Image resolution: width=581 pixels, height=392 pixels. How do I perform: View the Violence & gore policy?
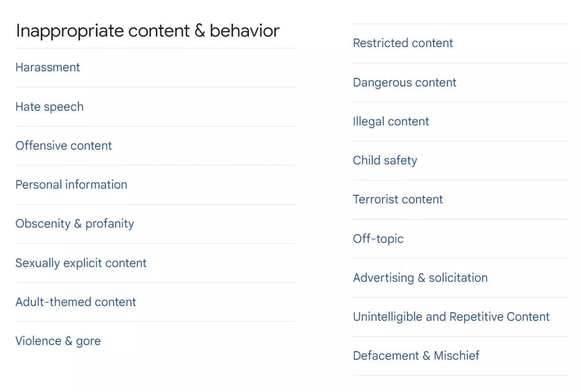58,341
